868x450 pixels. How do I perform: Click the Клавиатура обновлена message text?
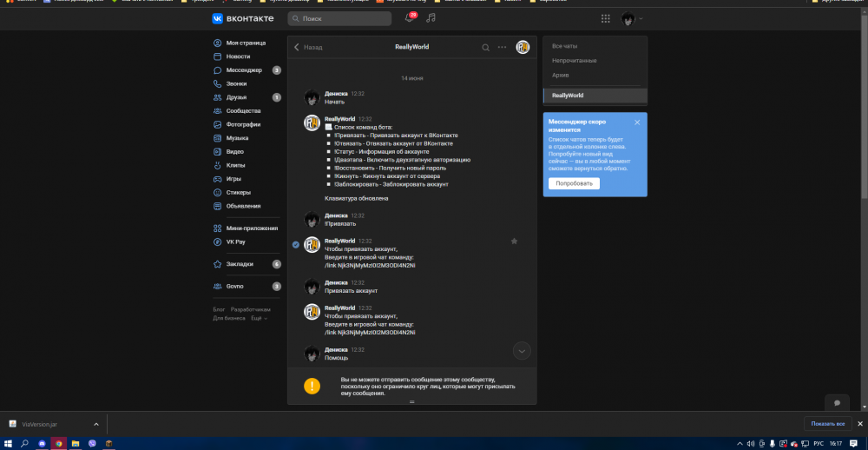coord(357,198)
